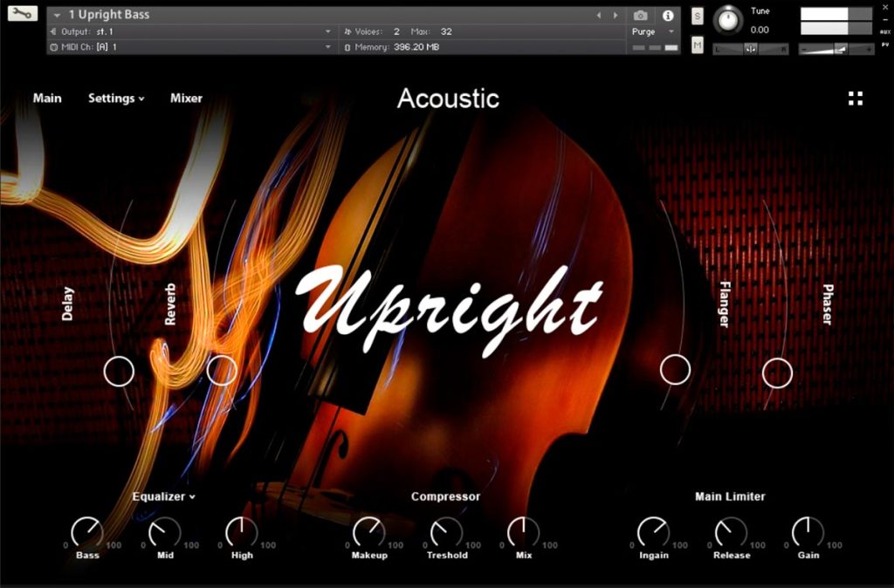The image size is (894, 588).
Task: Click the camera snapshot icon
Action: pyautogui.click(x=640, y=16)
